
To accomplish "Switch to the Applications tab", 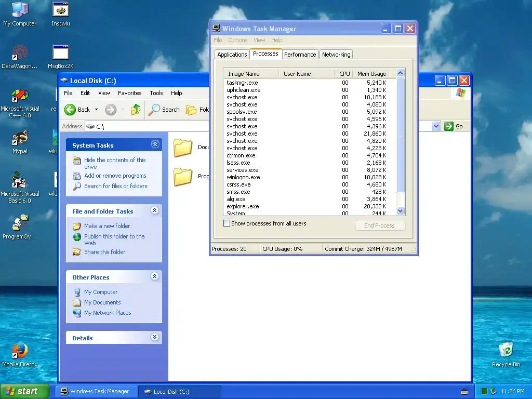I will tap(232, 54).
